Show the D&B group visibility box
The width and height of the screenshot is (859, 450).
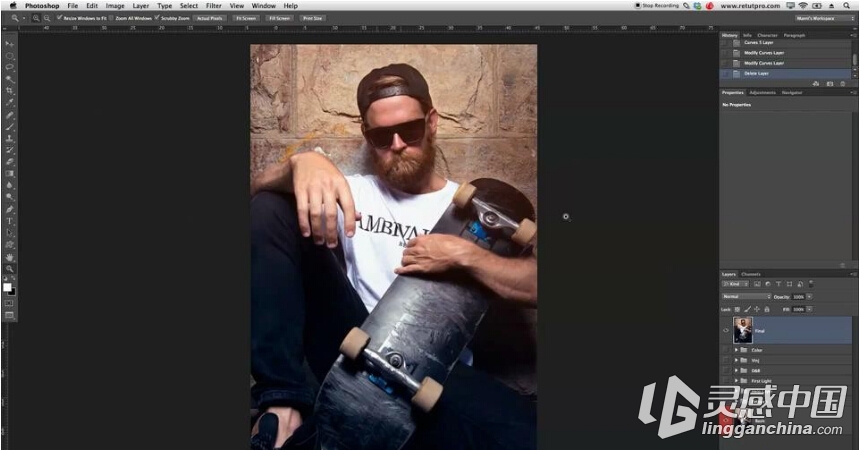(x=726, y=371)
